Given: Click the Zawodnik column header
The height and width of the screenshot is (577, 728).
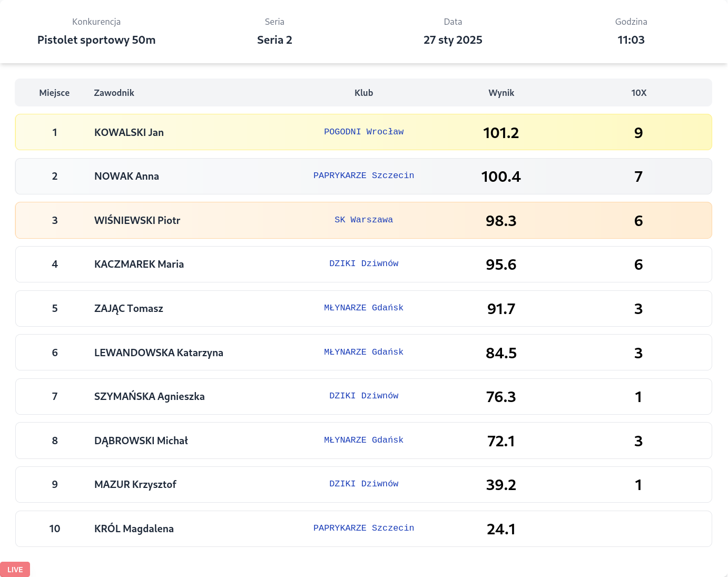Looking at the screenshot, I should point(114,93).
